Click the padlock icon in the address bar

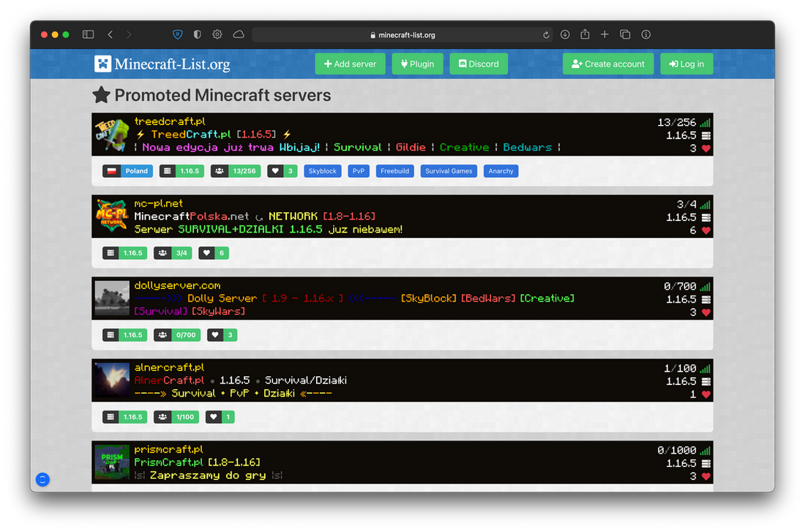(x=372, y=34)
